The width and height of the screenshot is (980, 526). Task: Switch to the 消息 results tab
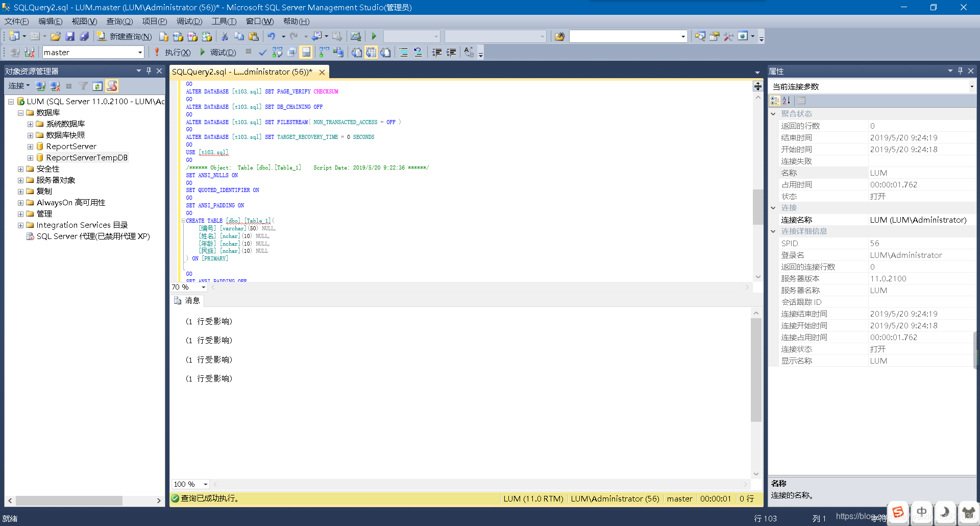click(187, 300)
